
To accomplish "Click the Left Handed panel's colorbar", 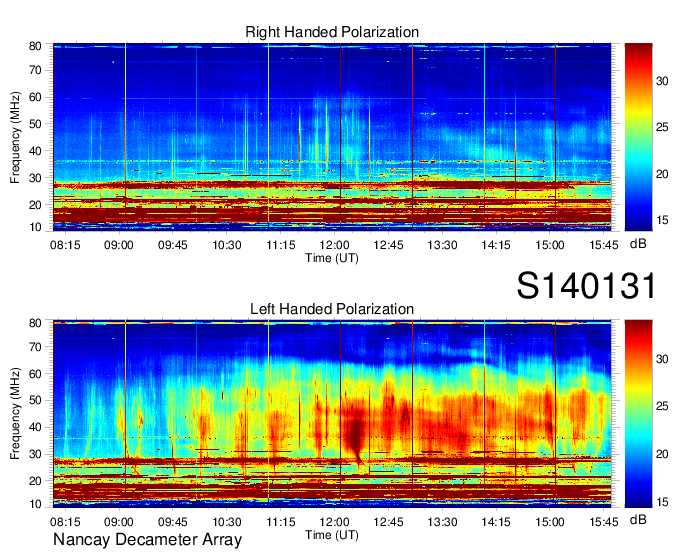I will (638, 414).
